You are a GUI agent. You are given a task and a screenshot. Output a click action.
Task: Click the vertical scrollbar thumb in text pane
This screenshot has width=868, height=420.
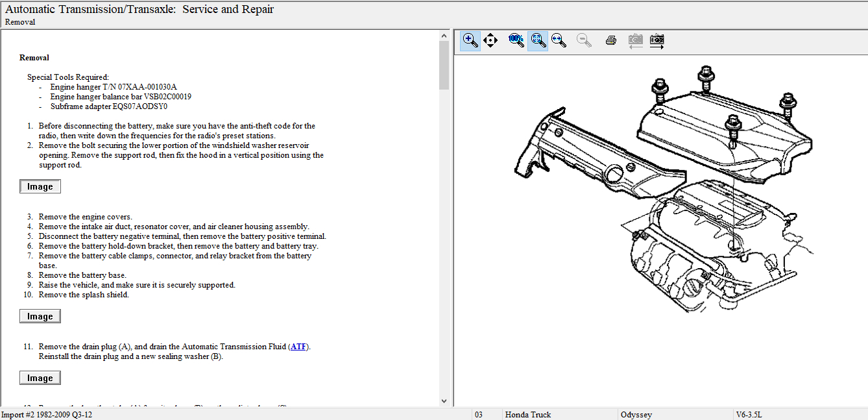pyautogui.click(x=444, y=65)
